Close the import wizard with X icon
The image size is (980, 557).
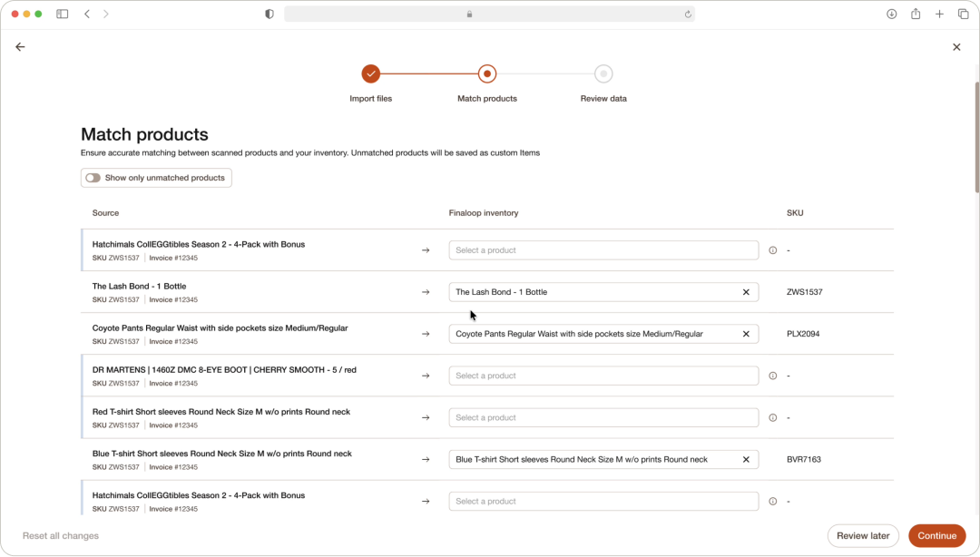(x=956, y=47)
